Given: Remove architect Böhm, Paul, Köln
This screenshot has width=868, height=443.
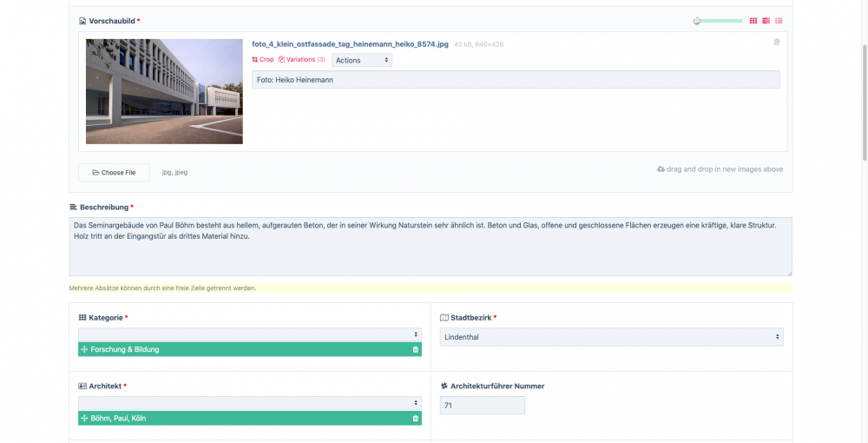Looking at the screenshot, I should coord(415,418).
